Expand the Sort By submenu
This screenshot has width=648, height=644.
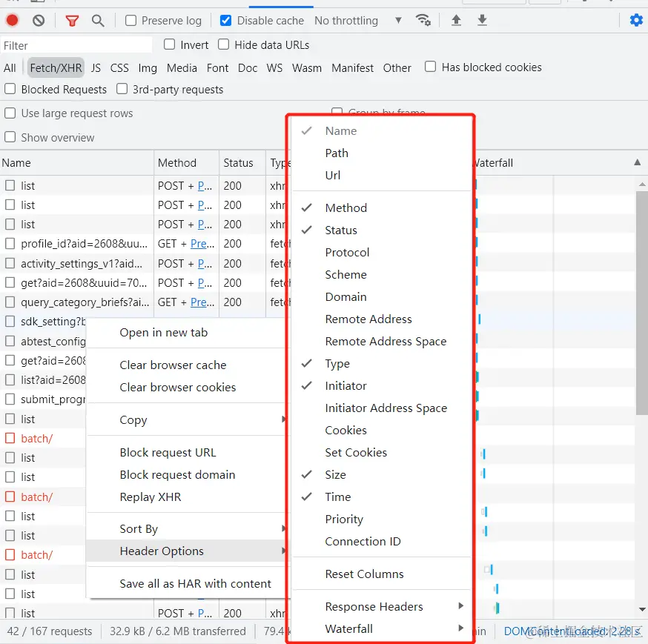point(186,528)
